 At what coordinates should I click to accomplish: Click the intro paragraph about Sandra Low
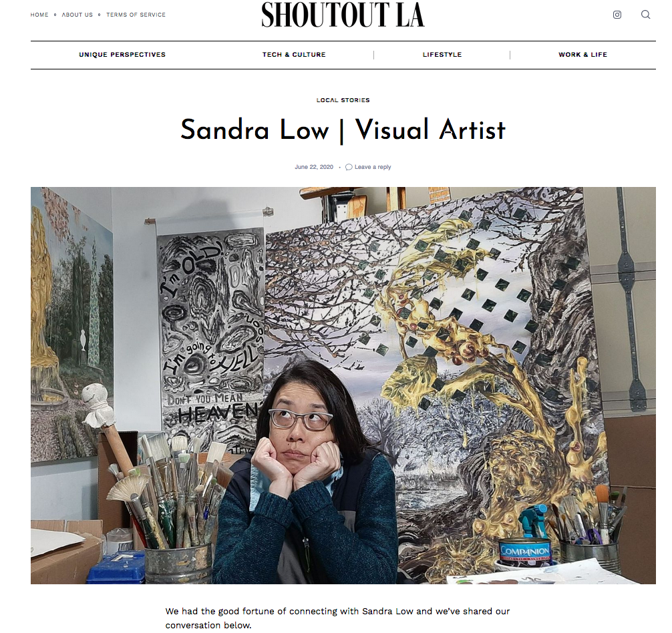tap(337, 618)
